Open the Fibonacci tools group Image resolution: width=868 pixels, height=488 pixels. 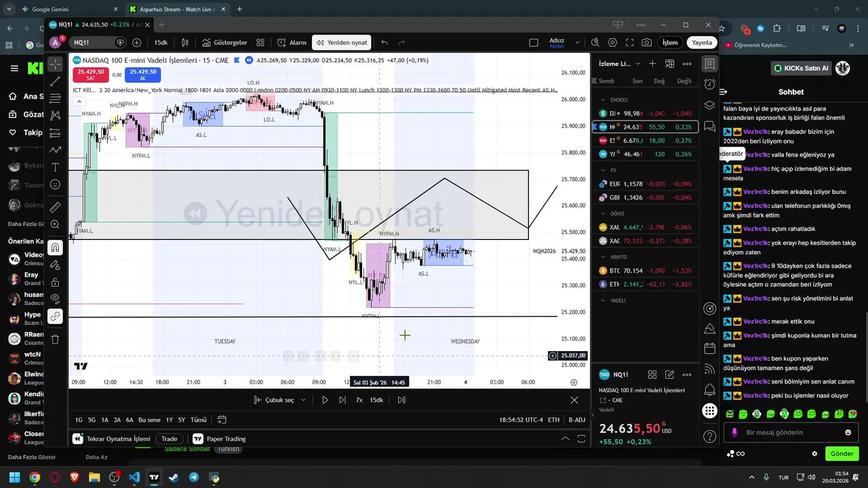pyautogui.click(x=56, y=98)
